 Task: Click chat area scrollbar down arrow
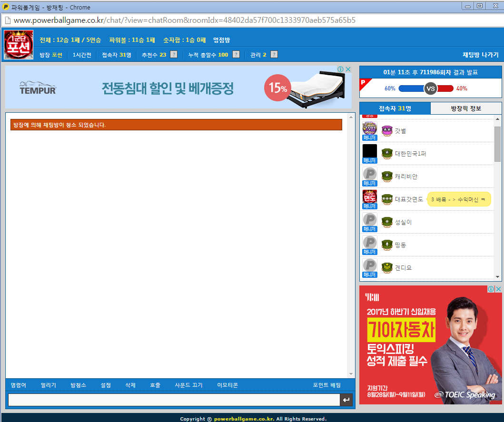click(x=351, y=374)
